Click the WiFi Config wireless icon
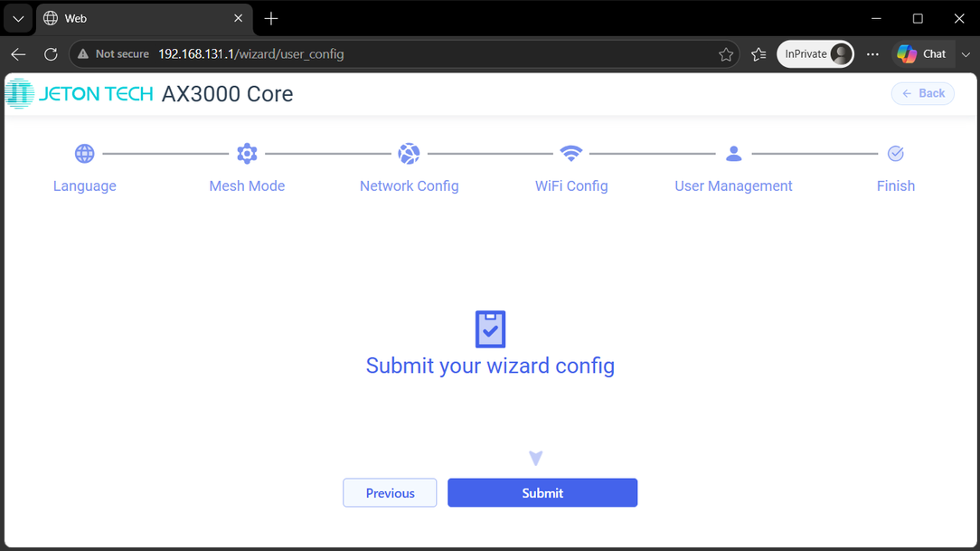This screenshot has width=980, height=551. 571,153
